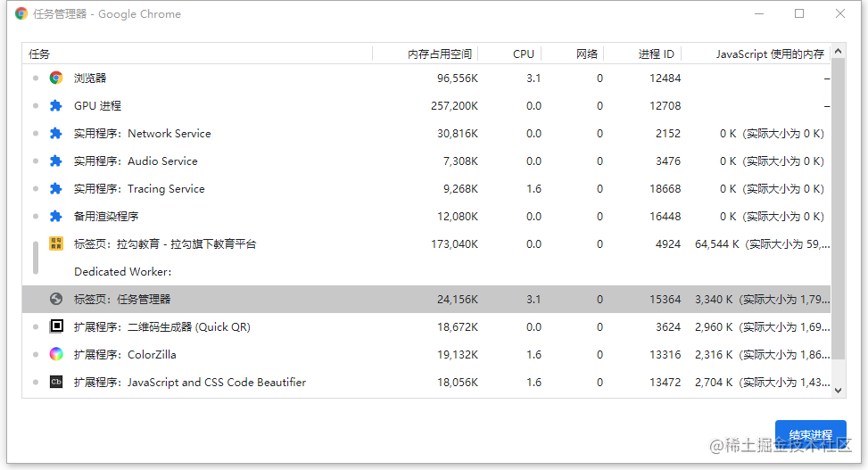
Task: Select the Dedicated Worker row
Action: coord(426,272)
